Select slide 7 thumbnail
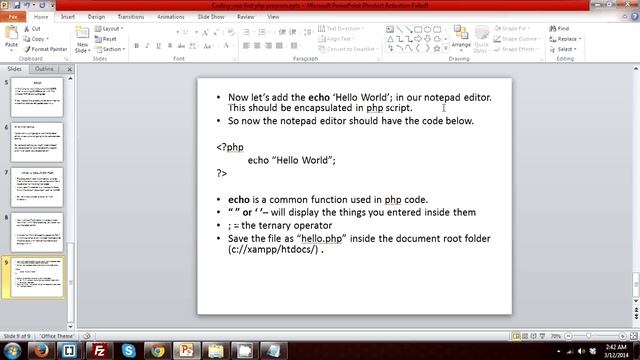Viewport: 640px width, 360px height. pos(37,187)
